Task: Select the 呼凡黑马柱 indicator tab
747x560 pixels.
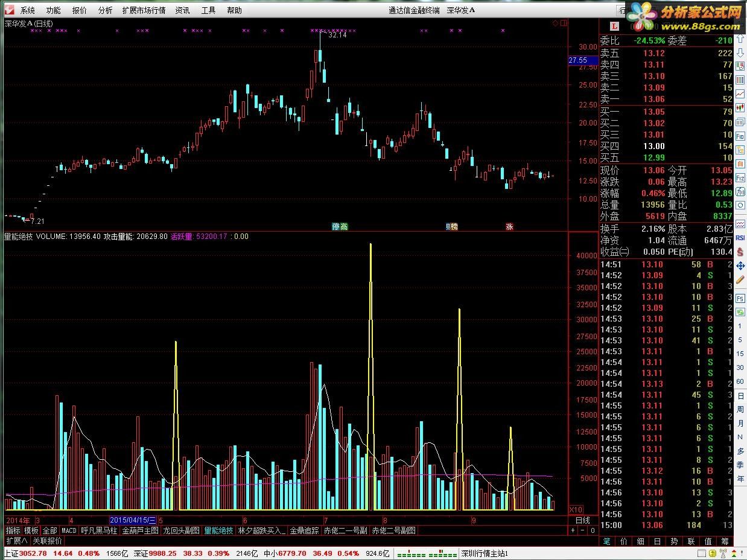Action: click(100, 531)
